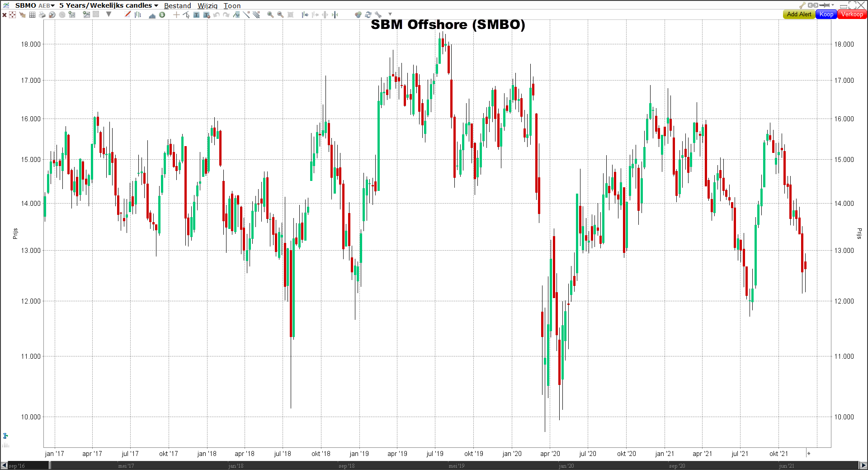Click the okt '21 date label on the time axis

(x=778, y=454)
